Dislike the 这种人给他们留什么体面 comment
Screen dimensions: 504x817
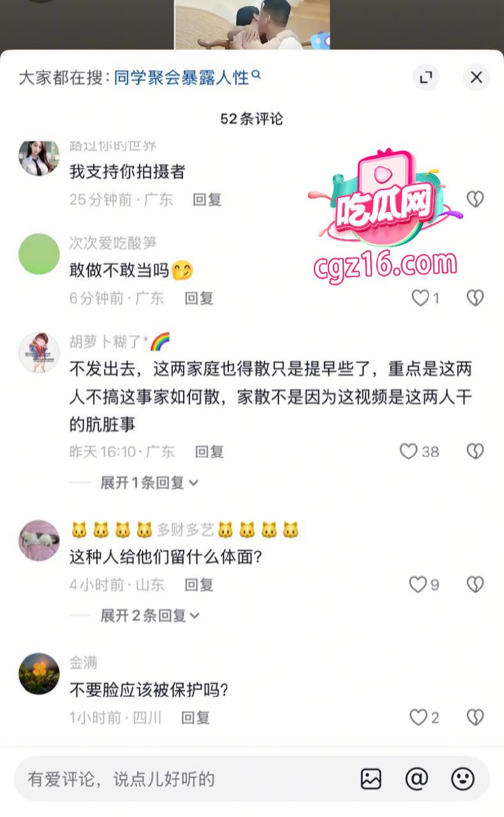475,584
